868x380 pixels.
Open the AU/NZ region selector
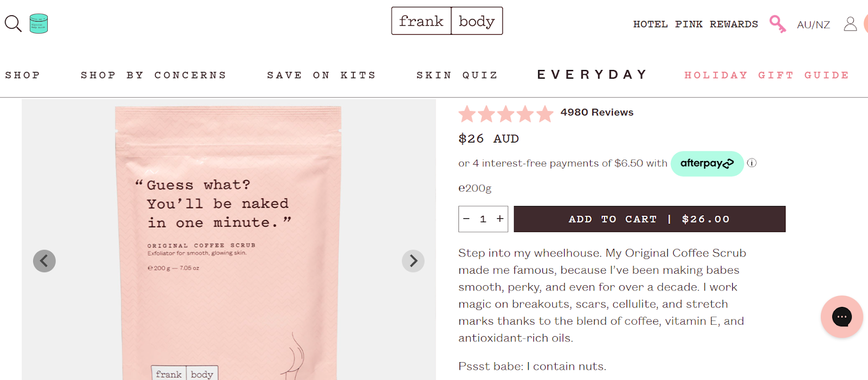(813, 24)
